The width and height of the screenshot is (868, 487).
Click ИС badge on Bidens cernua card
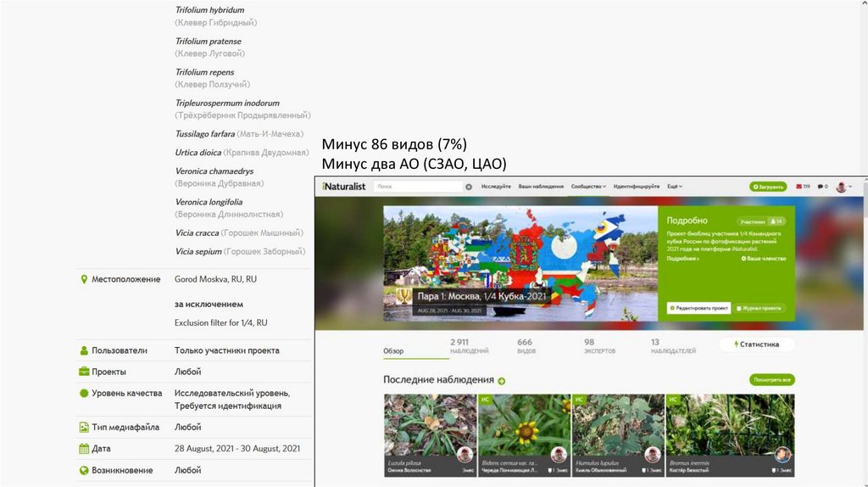click(x=485, y=399)
